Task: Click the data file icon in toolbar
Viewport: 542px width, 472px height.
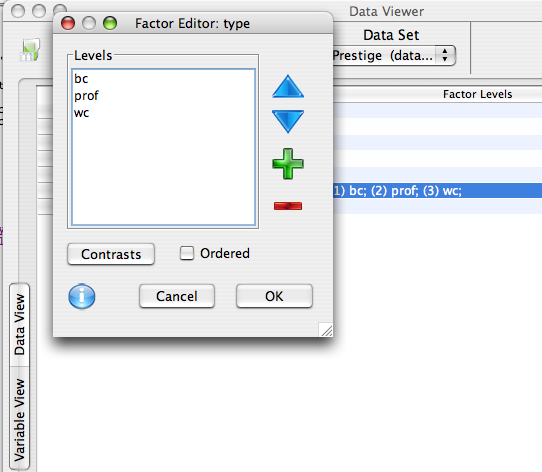Action: [x=30, y=49]
